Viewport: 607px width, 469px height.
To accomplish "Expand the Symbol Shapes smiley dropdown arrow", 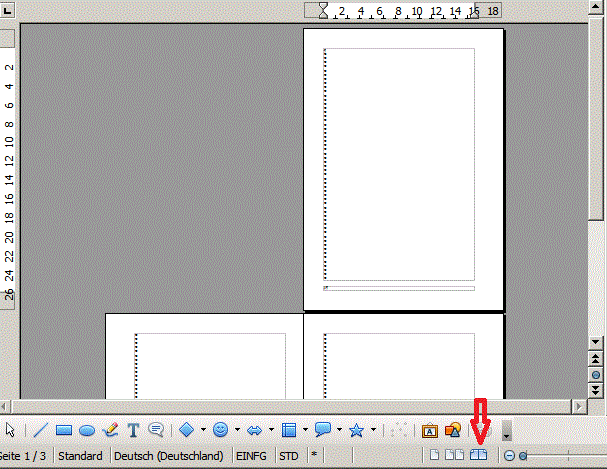I will [236, 430].
